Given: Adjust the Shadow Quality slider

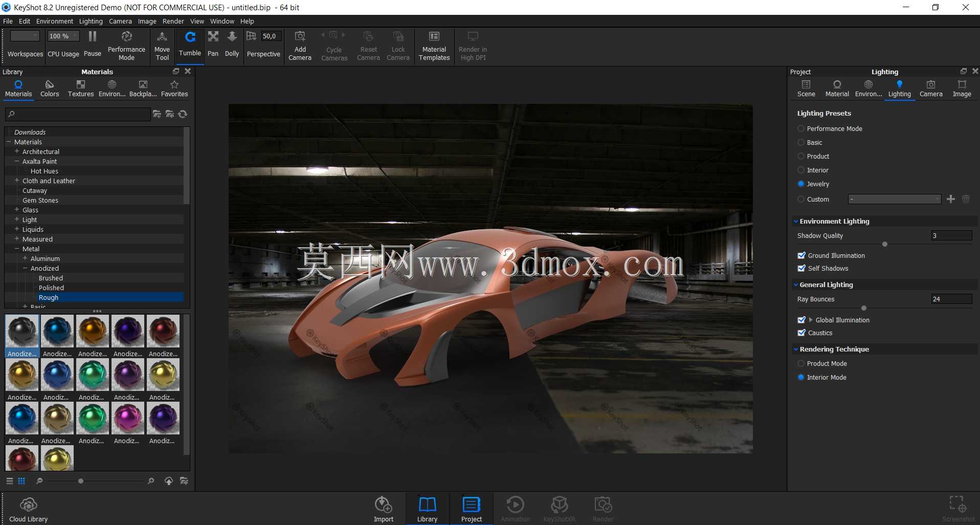Looking at the screenshot, I should [885, 245].
